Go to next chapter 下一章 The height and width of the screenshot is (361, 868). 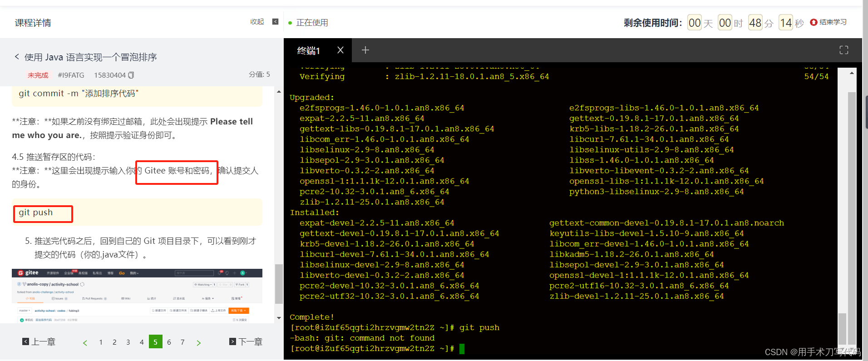coord(246,341)
